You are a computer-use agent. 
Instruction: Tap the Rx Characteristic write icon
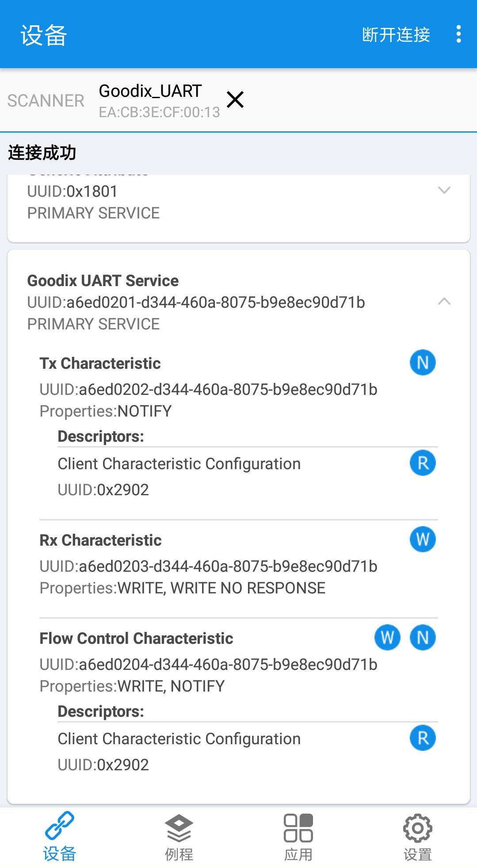point(423,539)
